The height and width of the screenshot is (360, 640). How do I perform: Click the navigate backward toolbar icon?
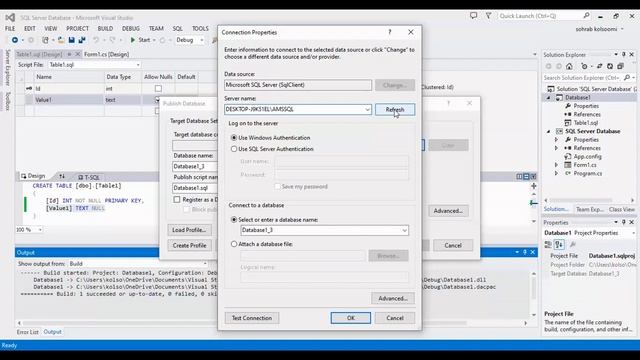pos(15,40)
